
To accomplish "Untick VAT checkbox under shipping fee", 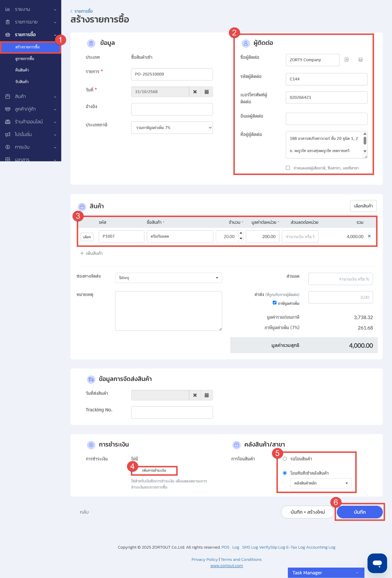I will pyautogui.click(x=274, y=303).
